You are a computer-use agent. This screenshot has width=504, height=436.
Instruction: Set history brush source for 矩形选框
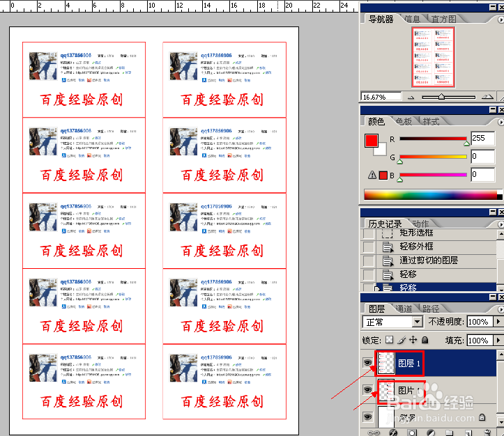(x=368, y=233)
